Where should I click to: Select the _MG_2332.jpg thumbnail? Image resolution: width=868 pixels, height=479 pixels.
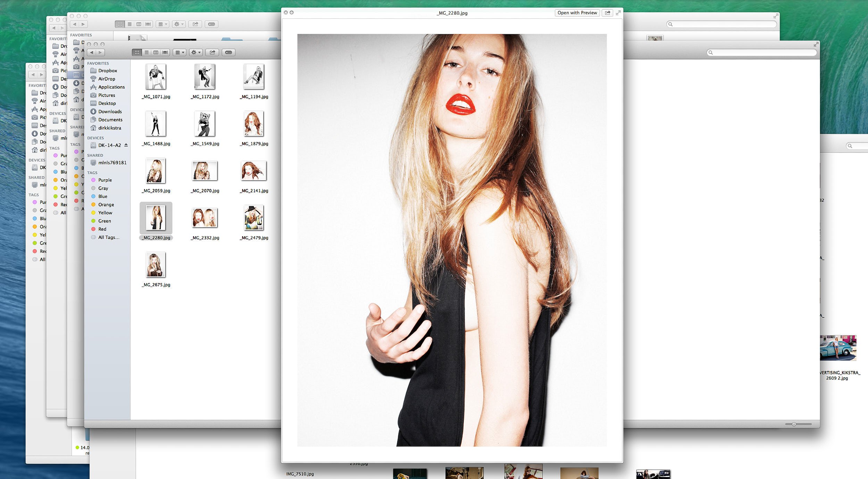(205, 218)
